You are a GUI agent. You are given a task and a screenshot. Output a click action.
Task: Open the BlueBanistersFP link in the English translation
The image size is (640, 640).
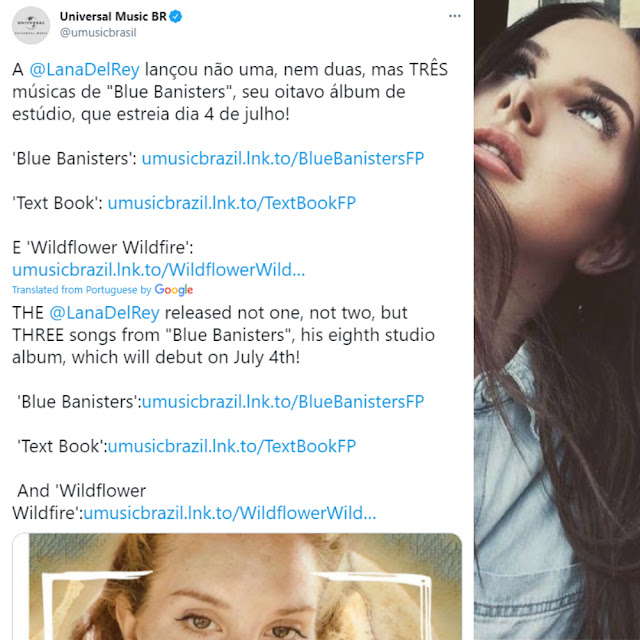[283, 402]
